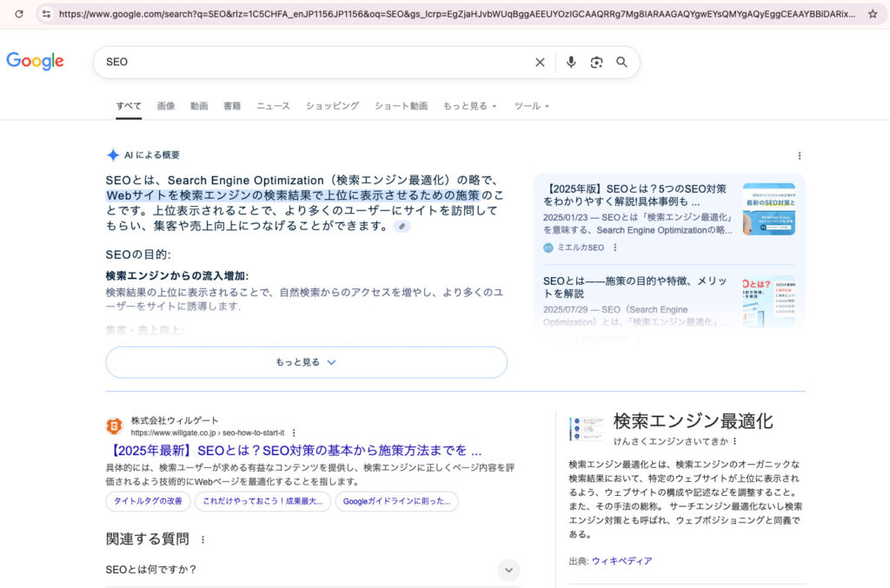This screenshot has width=890, height=588.
Task: Open the 2025年版 SEO対策 article thumbnail
Action: coord(768,208)
